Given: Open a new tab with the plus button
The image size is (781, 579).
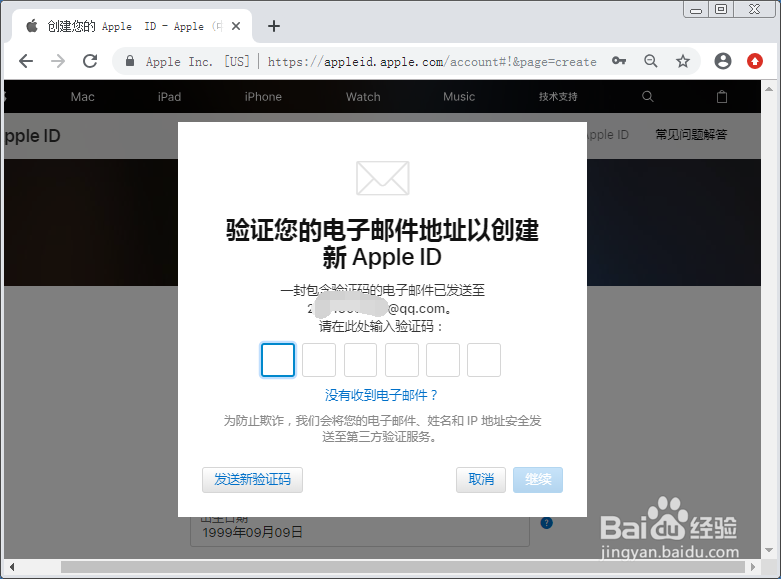Looking at the screenshot, I should coord(274,26).
